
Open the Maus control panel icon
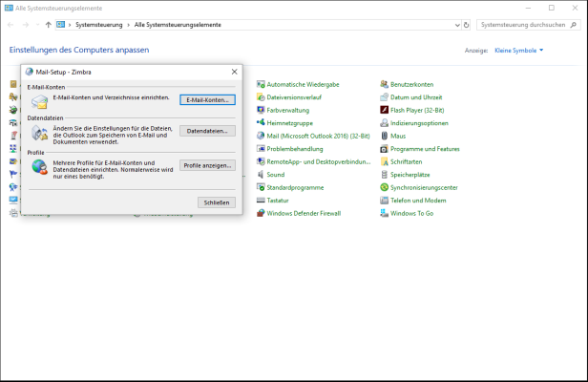[x=384, y=136]
